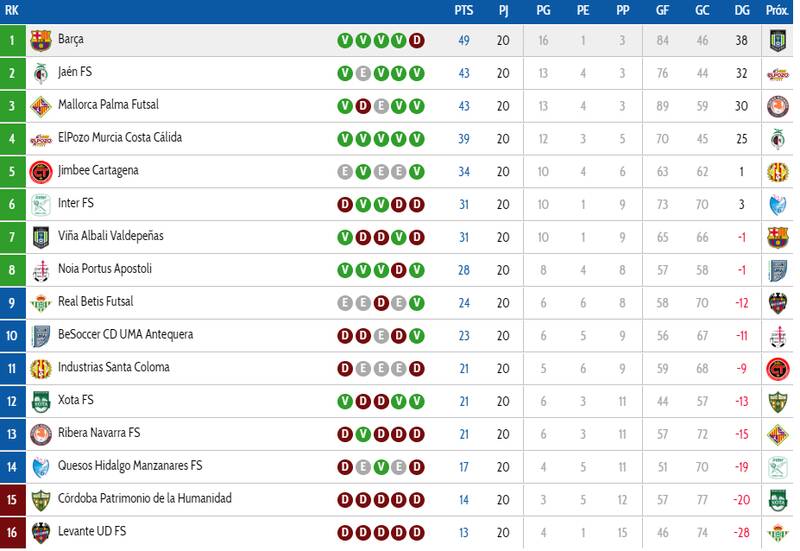Click the Xota FS team badge
The height and width of the screenshot is (551, 800).
pyautogui.click(x=40, y=402)
